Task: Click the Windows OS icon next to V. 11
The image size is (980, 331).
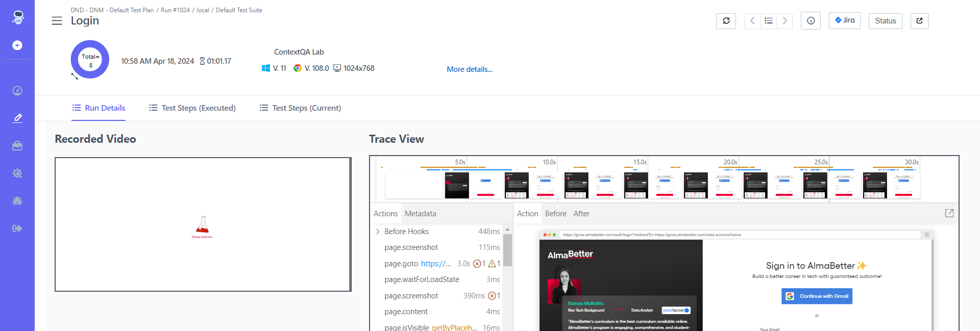Action: pos(266,68)
